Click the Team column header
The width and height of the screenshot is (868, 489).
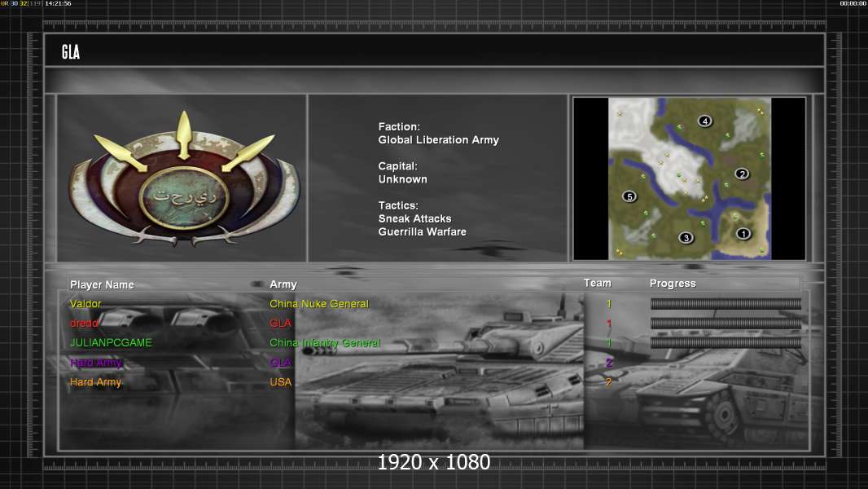click(598, 283)
